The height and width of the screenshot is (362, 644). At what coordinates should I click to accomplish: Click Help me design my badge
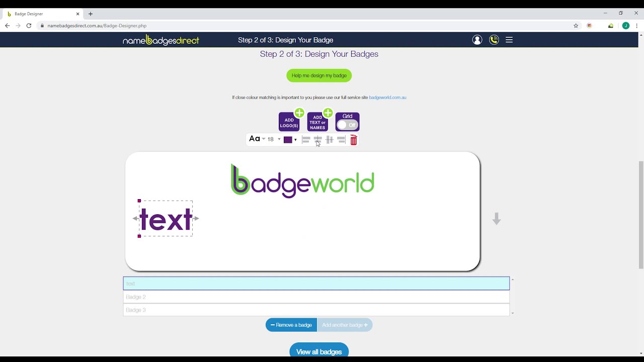(x=319, y=75)
